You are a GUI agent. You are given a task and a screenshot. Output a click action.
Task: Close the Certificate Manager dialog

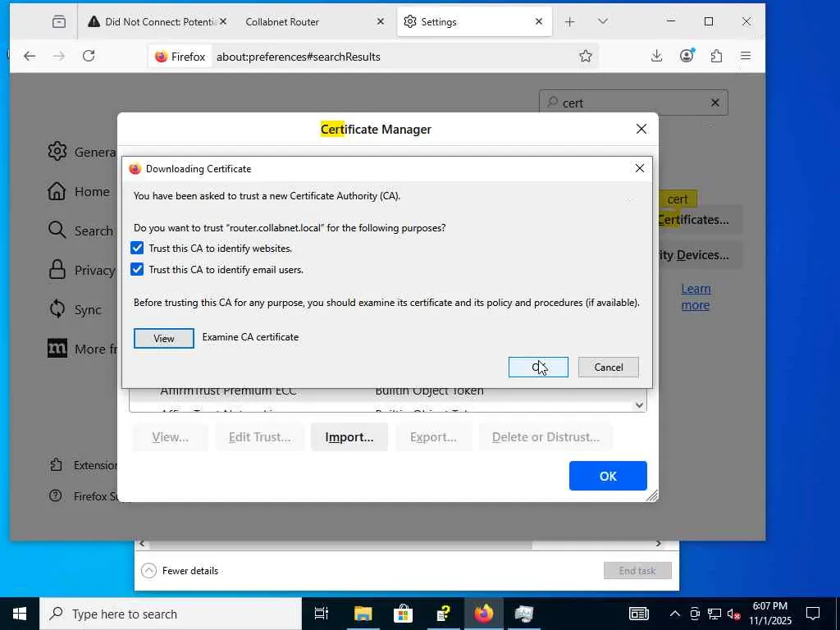coord(641,129)
